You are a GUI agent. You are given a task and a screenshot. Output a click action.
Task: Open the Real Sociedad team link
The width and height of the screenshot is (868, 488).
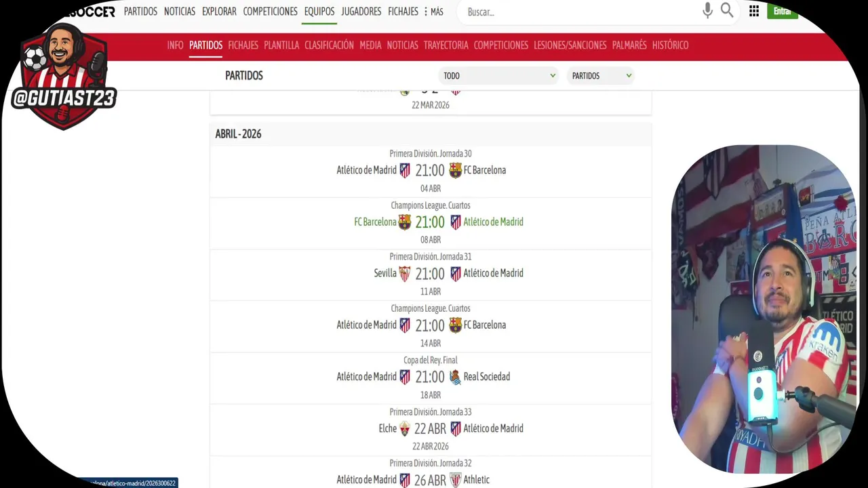[x=487, y=377]
